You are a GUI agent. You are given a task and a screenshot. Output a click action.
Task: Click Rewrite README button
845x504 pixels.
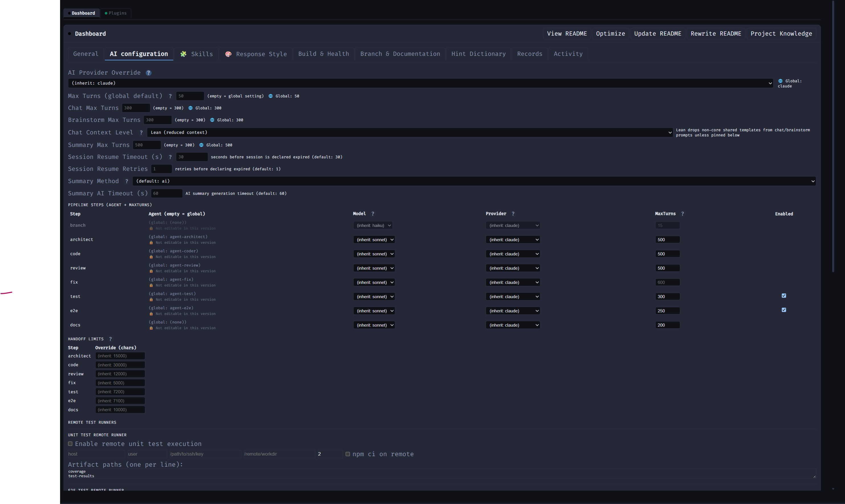716,34
